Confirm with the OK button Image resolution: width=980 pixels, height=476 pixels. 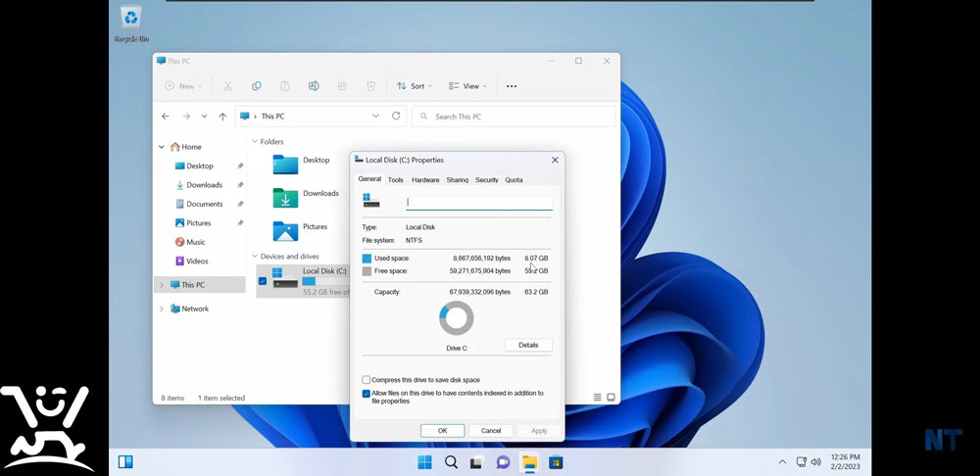click(x=443, y=430)
